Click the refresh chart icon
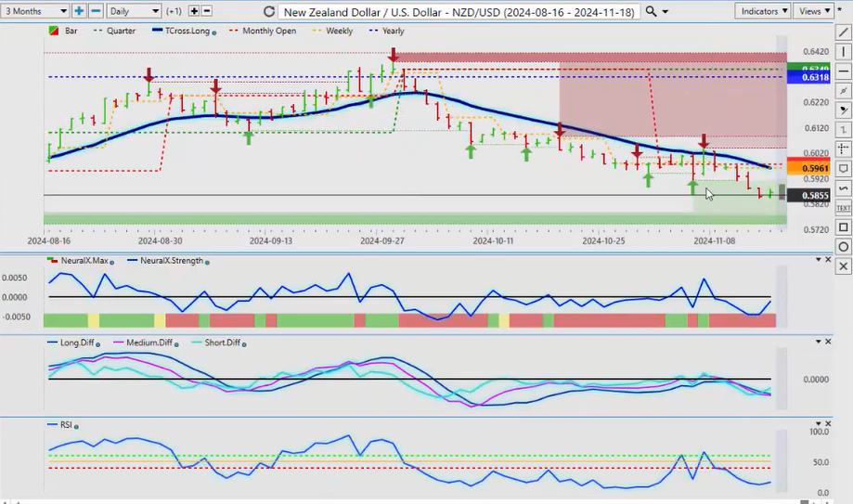This screenshot has height=504, width=853. click(269, 11)
